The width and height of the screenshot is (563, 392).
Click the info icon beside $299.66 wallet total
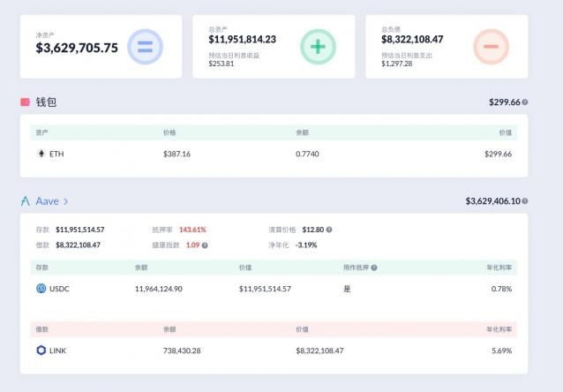pos(524,102)
